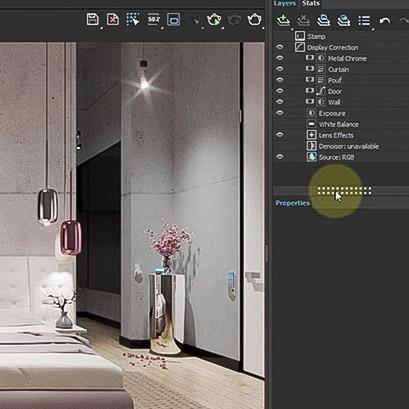The image size is (409, 409).
Task: Click the dimmed delete layer icon
Action: pos(303,20)
